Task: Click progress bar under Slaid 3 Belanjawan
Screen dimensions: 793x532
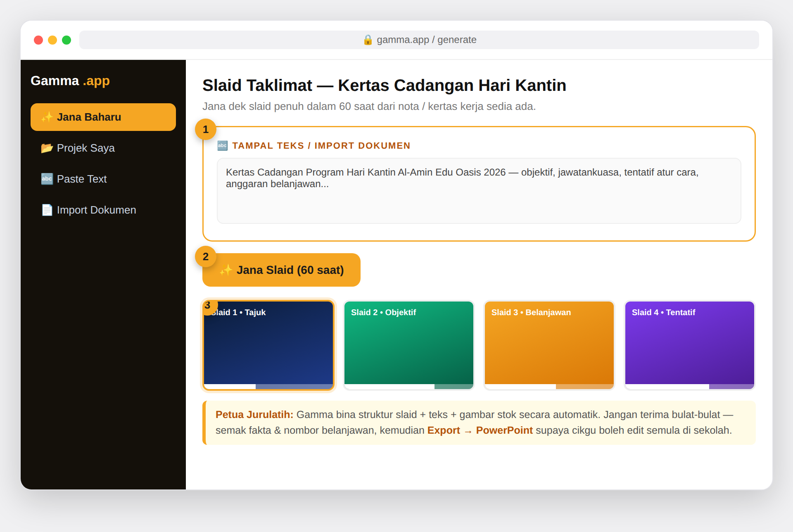Action: (549, 387)
